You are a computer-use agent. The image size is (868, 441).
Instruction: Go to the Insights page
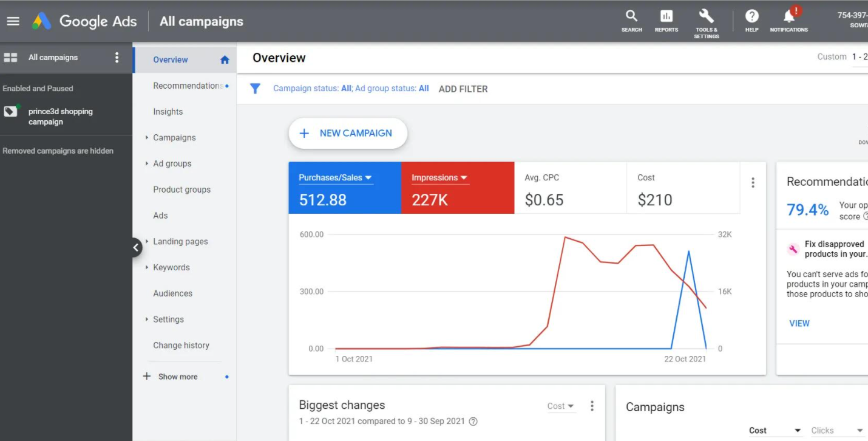coord(168,112)
